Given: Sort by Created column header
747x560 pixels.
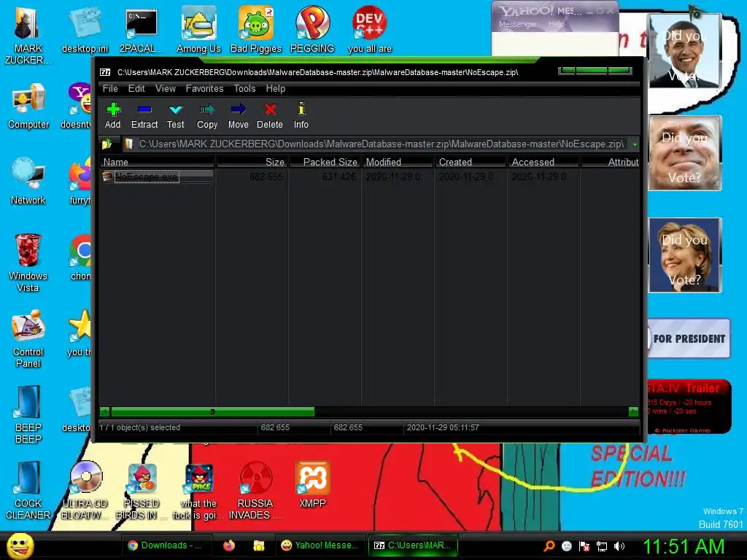Looking at the screenshot, I should [x=471, y=162].
